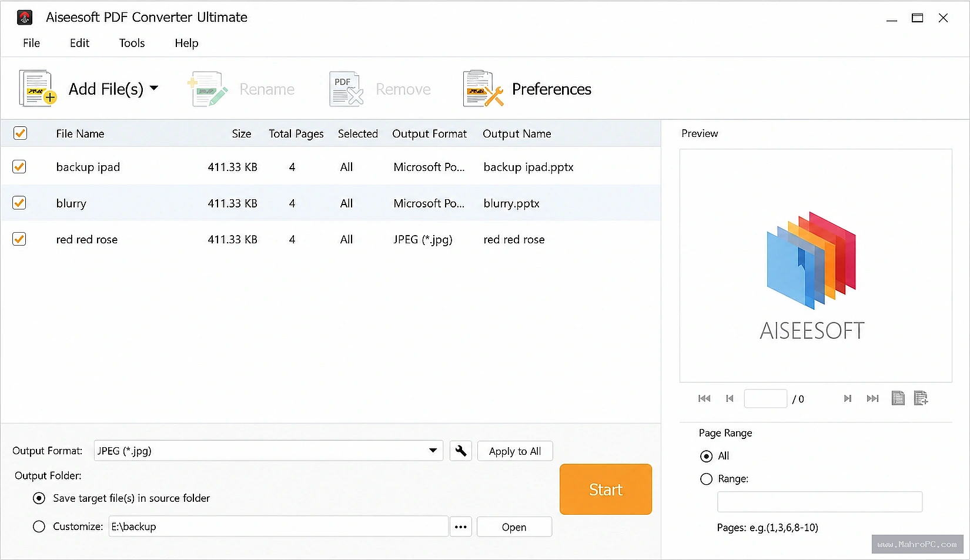Screen dimensions: 970x560
Task: Click the Output Name column header
Action: pyautogui.click(x=517, y=133)
